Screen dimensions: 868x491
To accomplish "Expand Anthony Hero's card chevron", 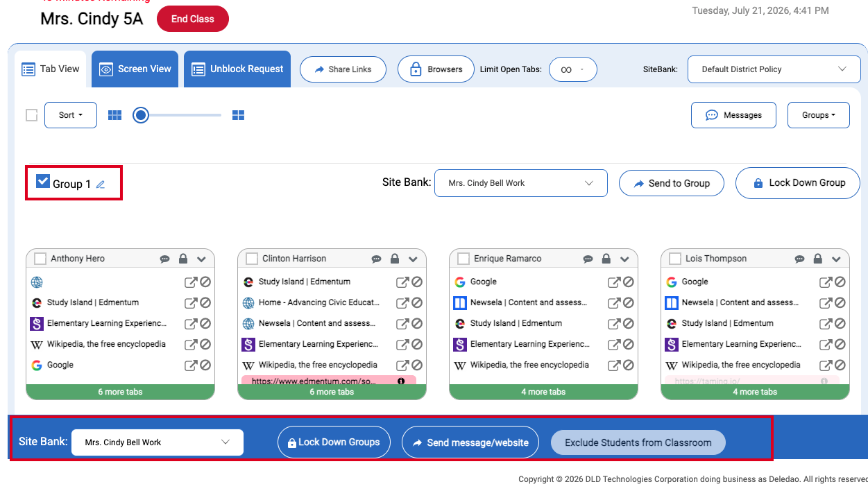I will (201, 259).
